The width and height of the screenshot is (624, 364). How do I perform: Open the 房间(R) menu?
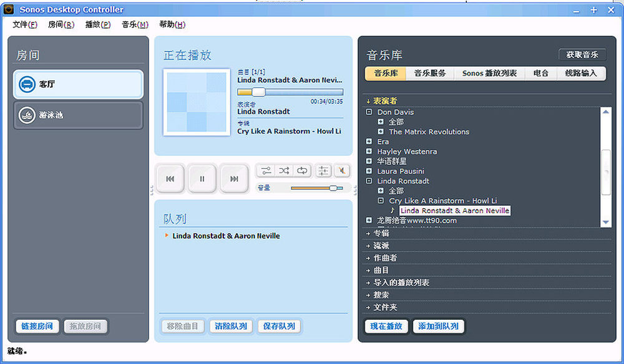click(61, 25)
